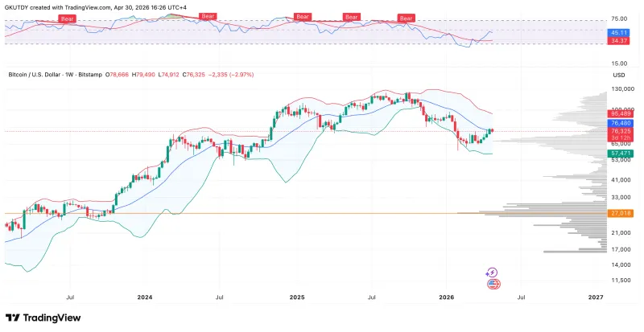644x332 pixels.
Task: Select the orange 27,018 price label
Action: pos(620,213)
